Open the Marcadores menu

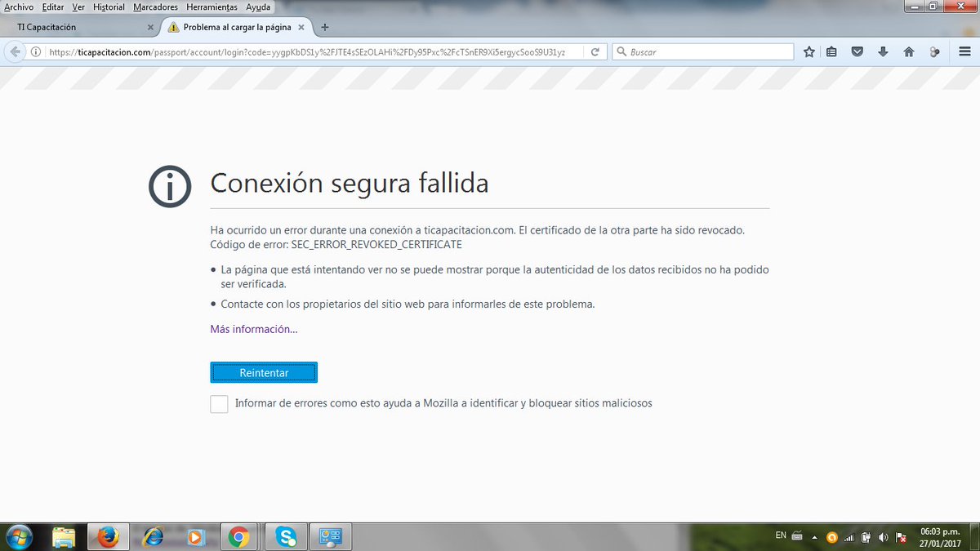tap(155, 7)
